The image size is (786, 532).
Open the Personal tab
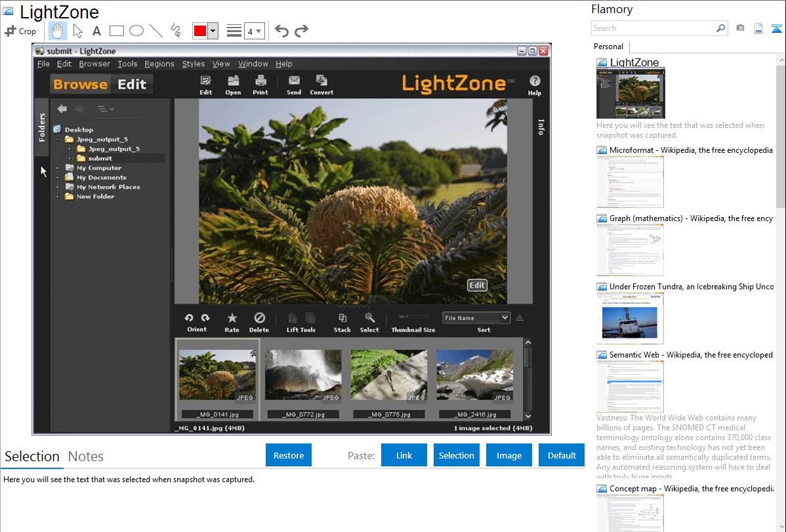point(608,47)
